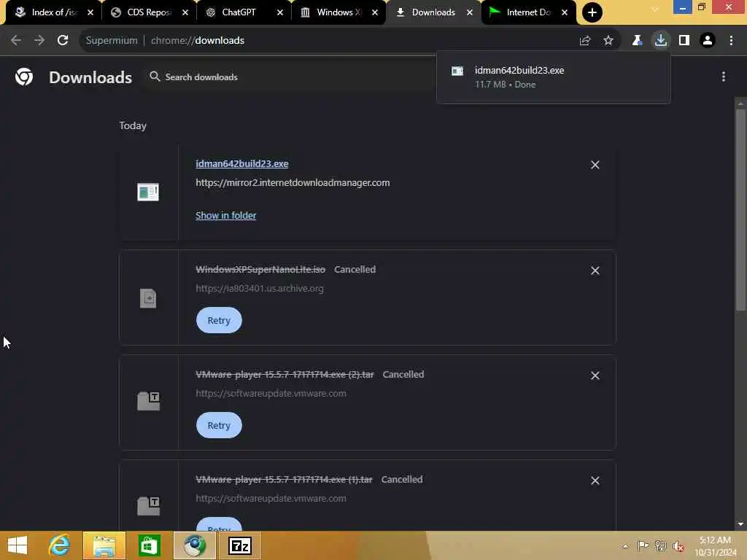Viewport: 747px width, 560px height.
Task: Click the idman642build23.exe file thumbnail icon
Action: coord(148,192)
